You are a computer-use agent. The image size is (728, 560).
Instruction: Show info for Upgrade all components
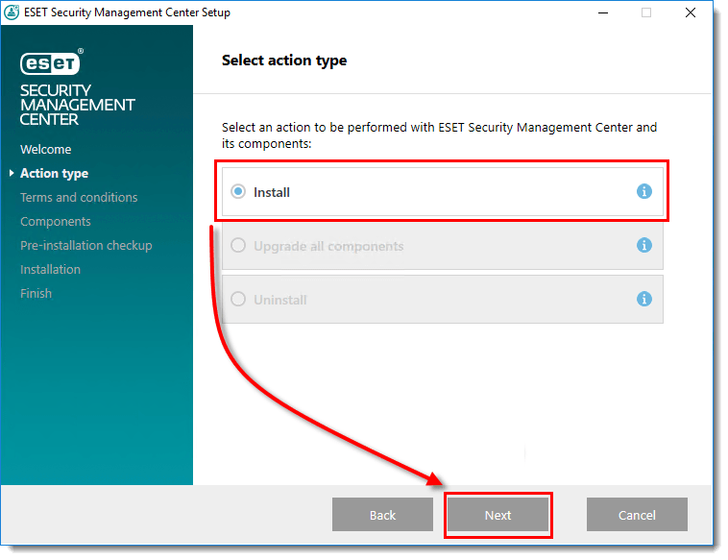click(643, 245)
